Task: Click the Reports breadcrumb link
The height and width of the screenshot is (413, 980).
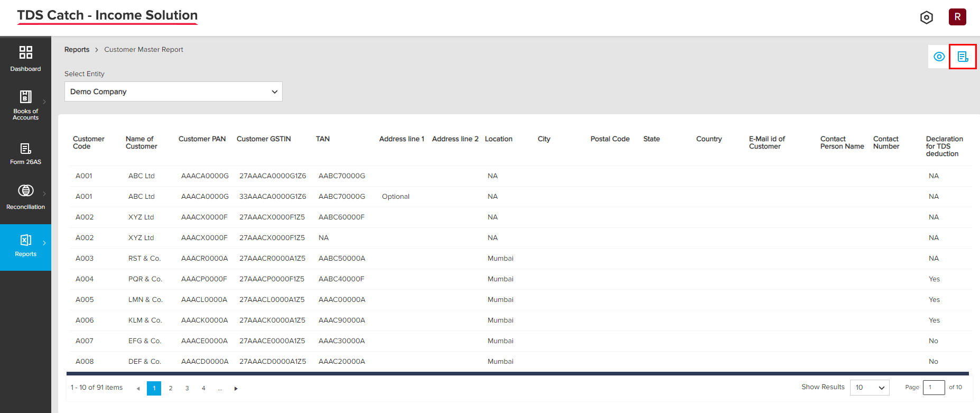Action: pos(77,49)
